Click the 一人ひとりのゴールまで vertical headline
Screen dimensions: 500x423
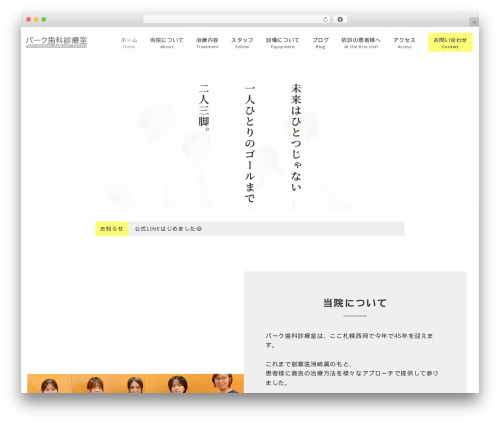click(x=250, y=144)
